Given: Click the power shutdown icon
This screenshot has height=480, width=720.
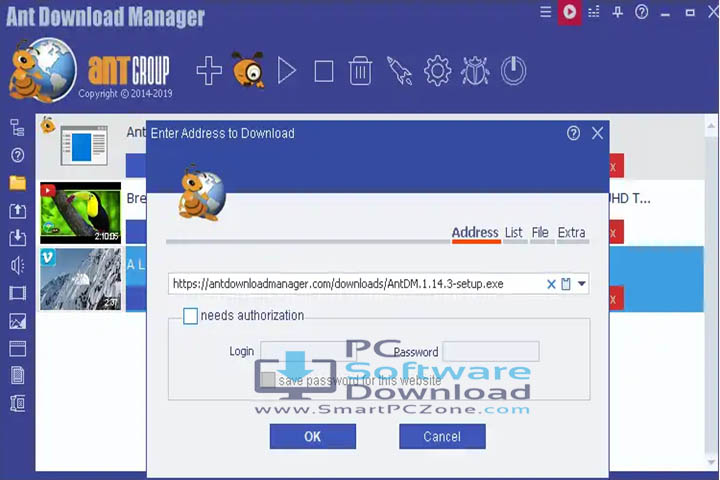Looking at the screenshot, I should 513,71.
